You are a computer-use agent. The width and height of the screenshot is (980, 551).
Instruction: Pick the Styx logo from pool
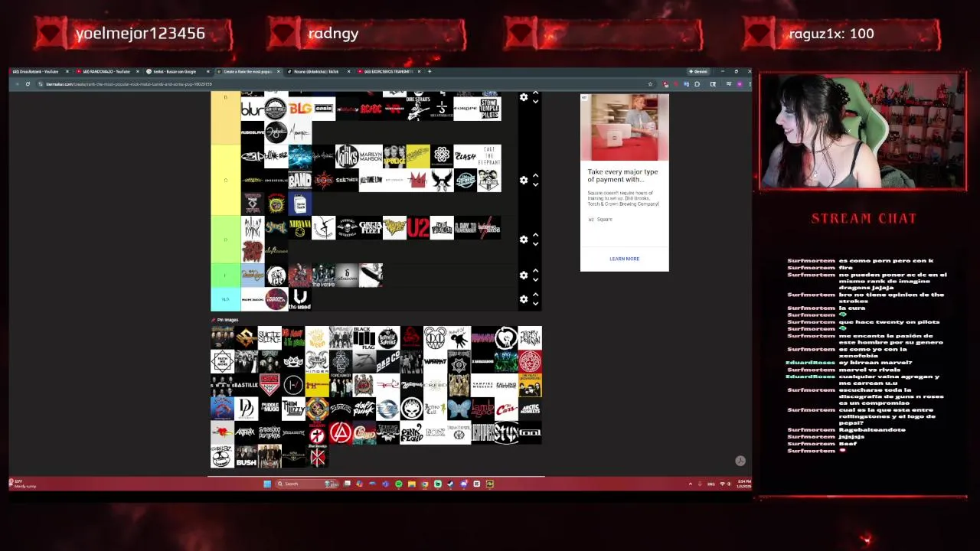(507, 432)
